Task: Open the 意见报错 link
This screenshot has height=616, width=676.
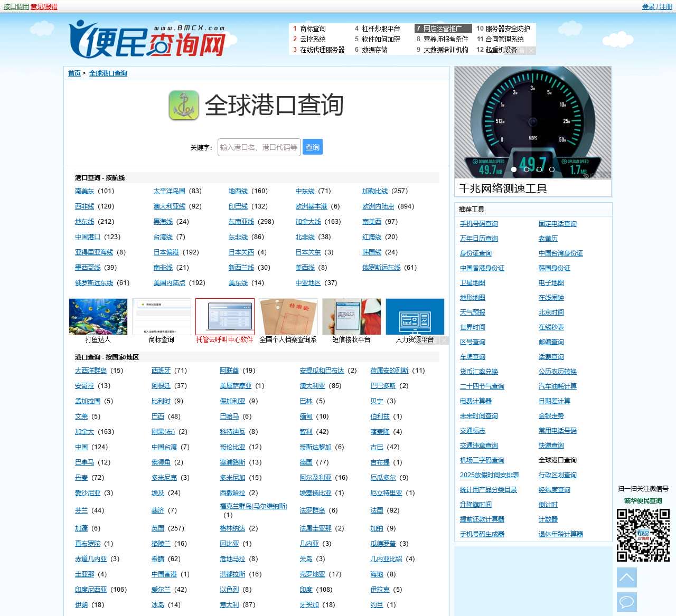Action: pyautogui.click(x=44, y=7)
